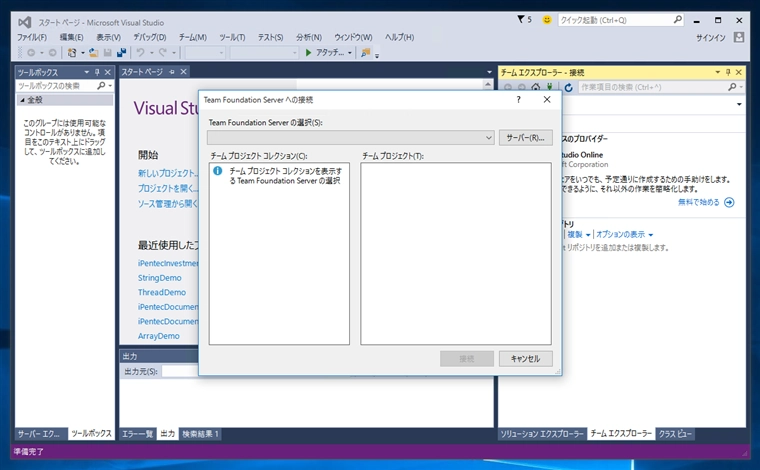Click Team Explorer Manage Connections plug icon

[x=550, y=87]
